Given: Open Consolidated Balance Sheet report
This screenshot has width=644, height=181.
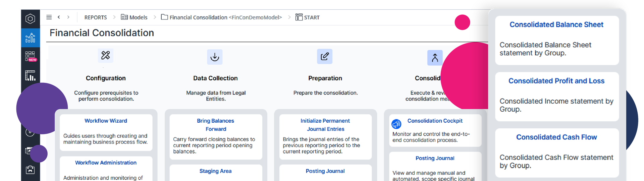Looking at the screenshot, I should (556, 24).
